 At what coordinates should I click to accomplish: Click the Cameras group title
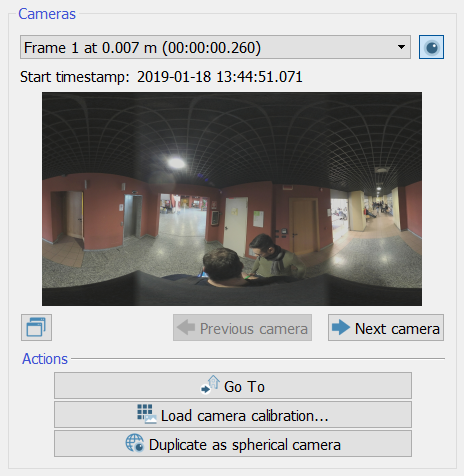47,14
